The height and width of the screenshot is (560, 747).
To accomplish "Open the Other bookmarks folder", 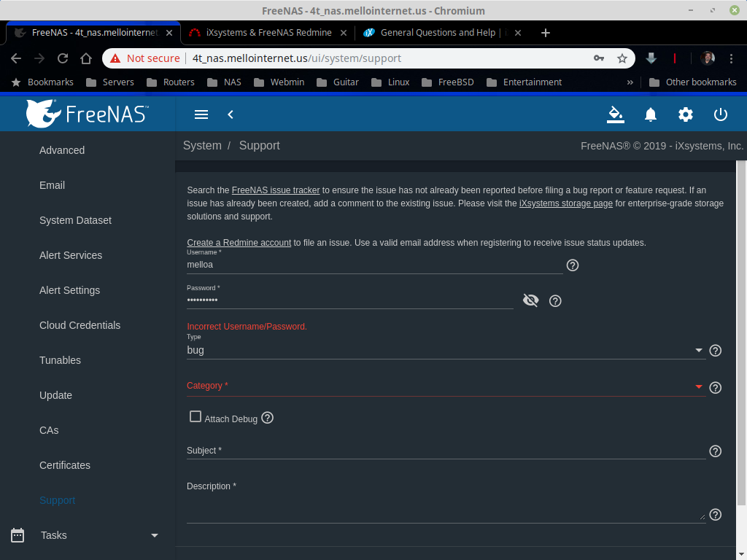I will 693,82.
